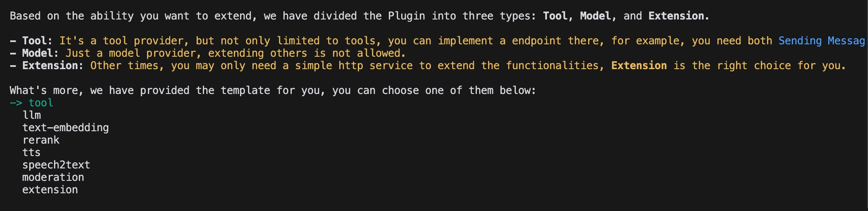Click the bold Tool: bullet label
Viewport: 868px width, 211px height.
click(37, 41)
